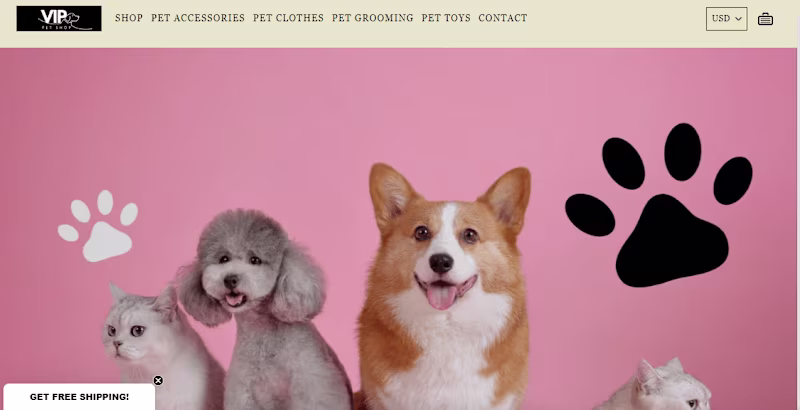The width and height of the screenshot is (800, 410).
Task: Open the SHOP menu item
Action: [129, 18]
